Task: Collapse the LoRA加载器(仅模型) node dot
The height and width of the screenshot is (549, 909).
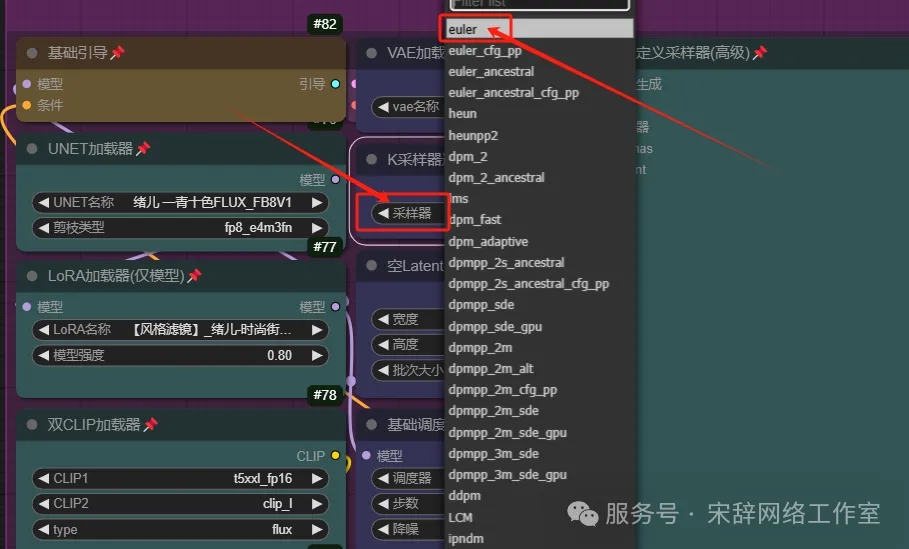Action: click(x=32, y=276)
